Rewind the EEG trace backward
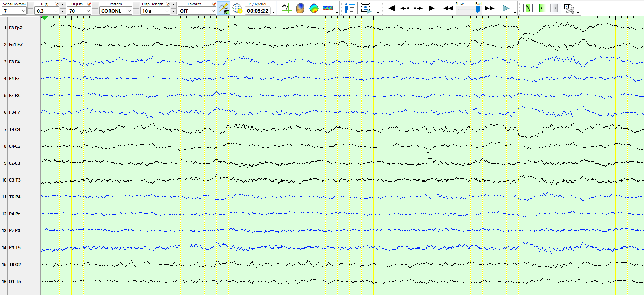This screenshot has width=644, height=295. 448,8
